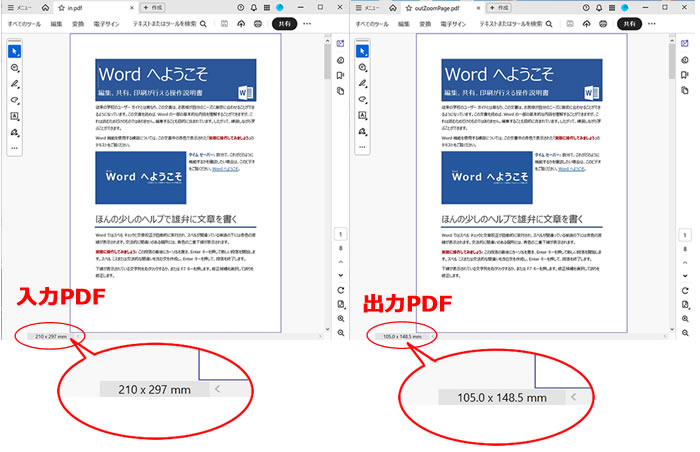The height and width of the screenshot is (452, 700).
Task: Choose the highlighter pen tool in outZoomPage.pdf window
Action: coord(362,84)
